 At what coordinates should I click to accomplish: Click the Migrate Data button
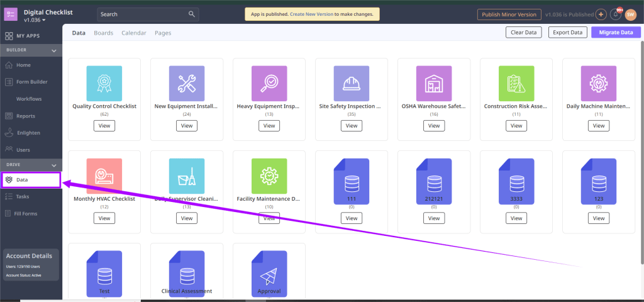coord(615,33)
